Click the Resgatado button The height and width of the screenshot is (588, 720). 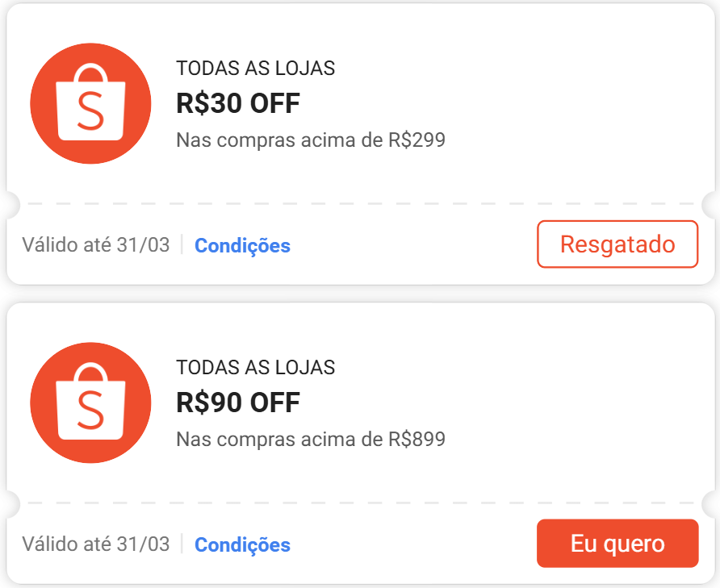(617, 244)
